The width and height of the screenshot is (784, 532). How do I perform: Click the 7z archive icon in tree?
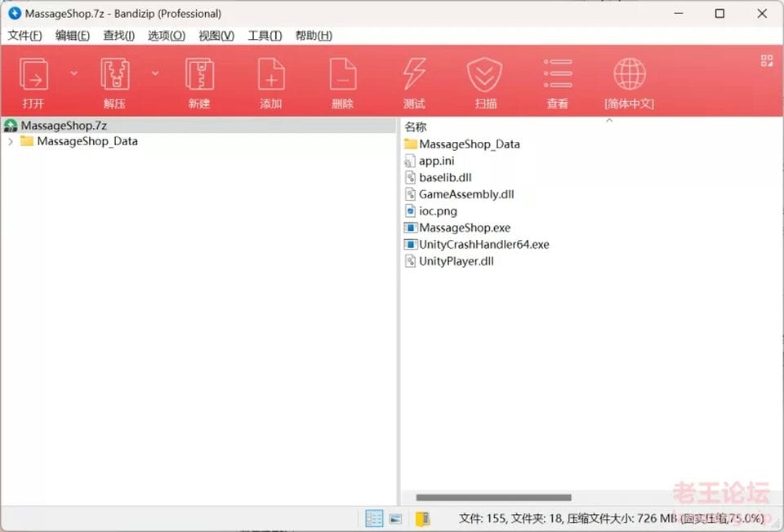point(11,126)
